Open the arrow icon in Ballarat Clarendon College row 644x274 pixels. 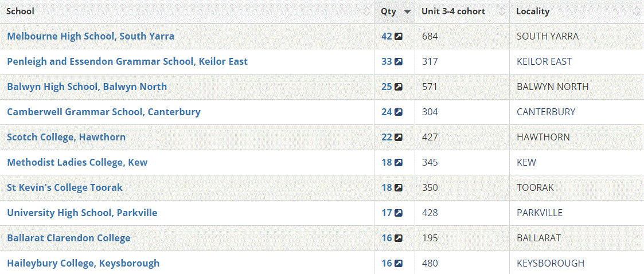click(x=399, y=238)
